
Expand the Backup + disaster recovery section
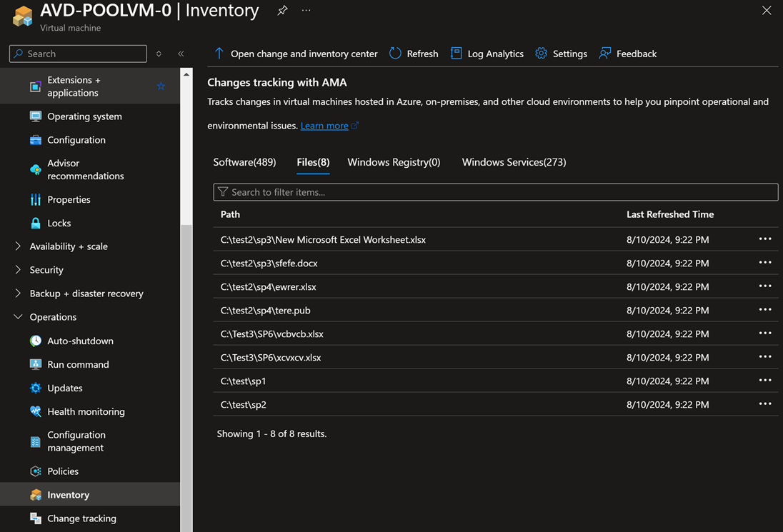(x=18, y=293)
